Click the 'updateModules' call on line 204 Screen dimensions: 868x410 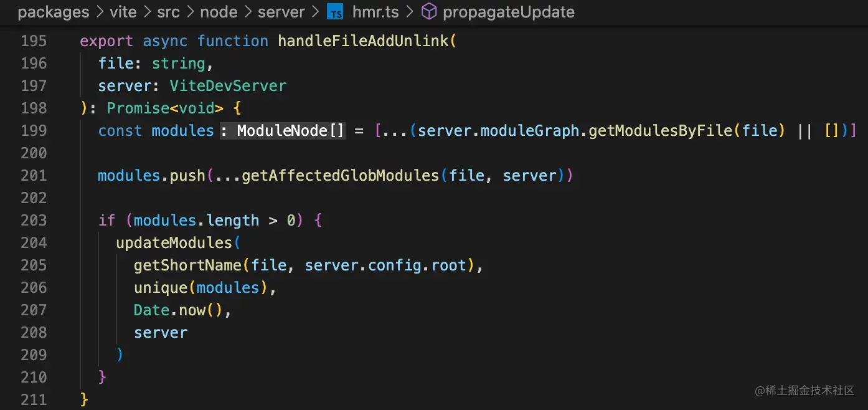[x=174, y=243]
